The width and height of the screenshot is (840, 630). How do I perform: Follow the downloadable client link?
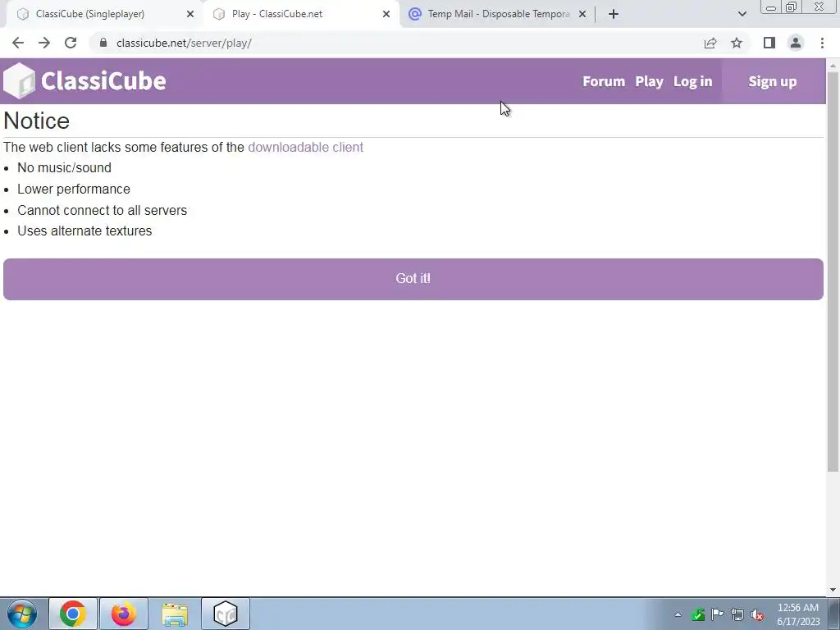click(x=305, y=148)
